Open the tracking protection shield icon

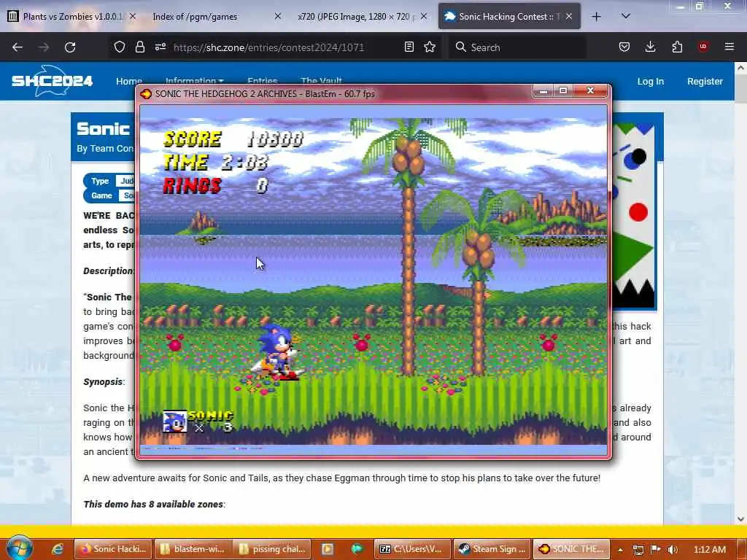tap(120, 47)
